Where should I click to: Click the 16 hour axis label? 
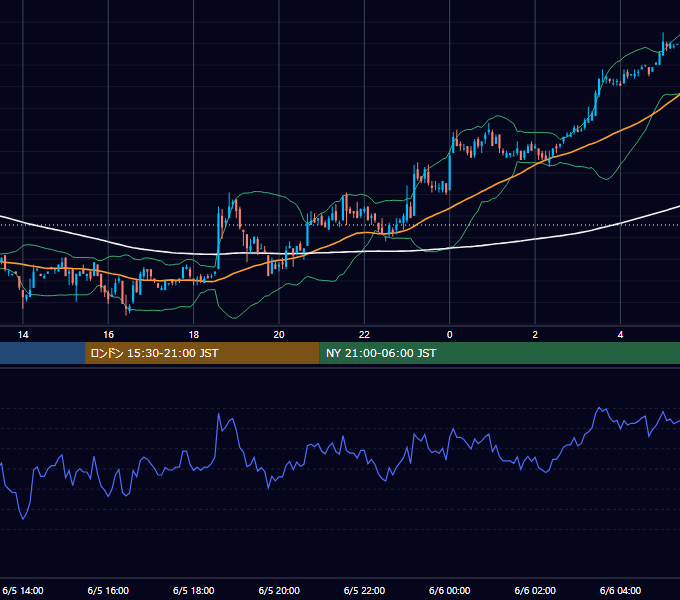click(108, 335)
